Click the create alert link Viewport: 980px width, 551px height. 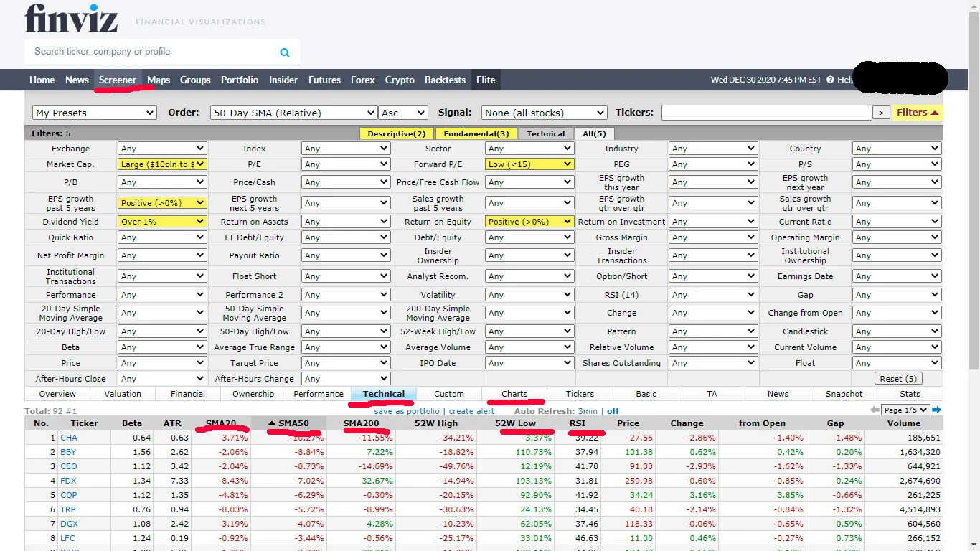coord(471,411)
